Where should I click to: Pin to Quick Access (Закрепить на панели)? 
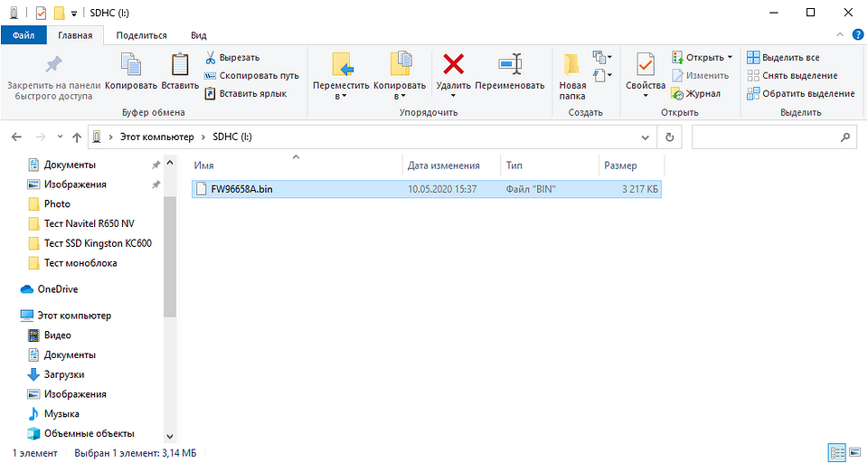(53, 72)
